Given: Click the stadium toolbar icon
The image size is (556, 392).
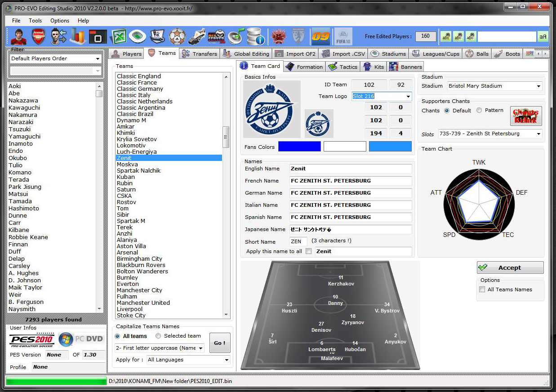Looking at the screenshot, I should click(138, 36).
